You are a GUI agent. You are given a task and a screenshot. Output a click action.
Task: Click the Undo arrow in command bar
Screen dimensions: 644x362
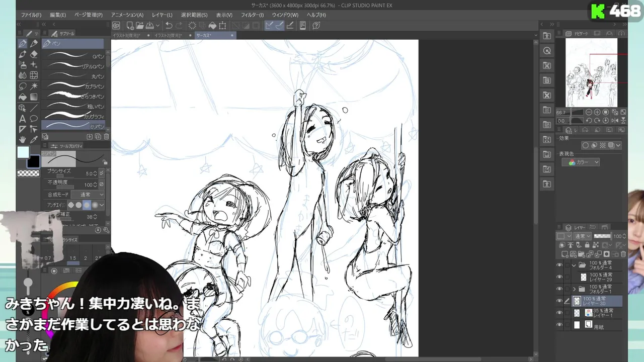(x=169, y=26)
